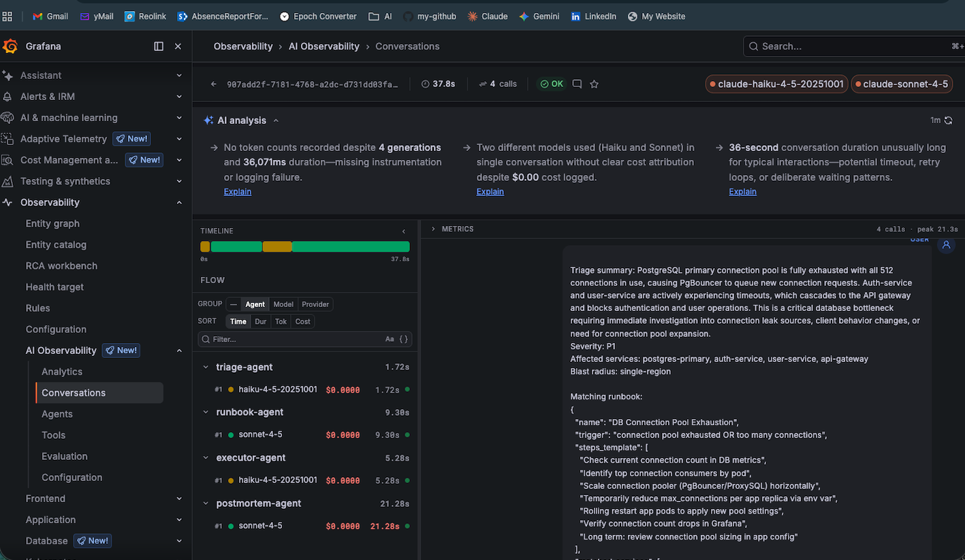Sort the flow by Time
This screenshot has height=560, width=965.
(238, 321)
